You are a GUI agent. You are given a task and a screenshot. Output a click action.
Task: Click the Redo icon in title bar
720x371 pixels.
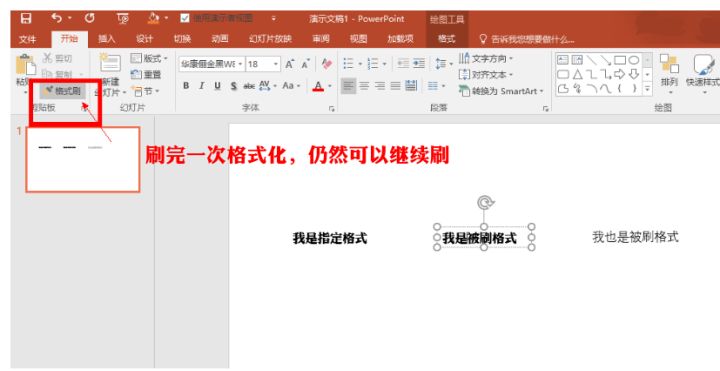(x=90, y=18)
